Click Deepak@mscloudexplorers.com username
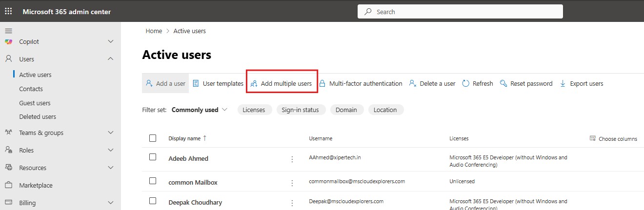Image resolution: width=644 pixels, height=210 pixels. pos(346,201)
